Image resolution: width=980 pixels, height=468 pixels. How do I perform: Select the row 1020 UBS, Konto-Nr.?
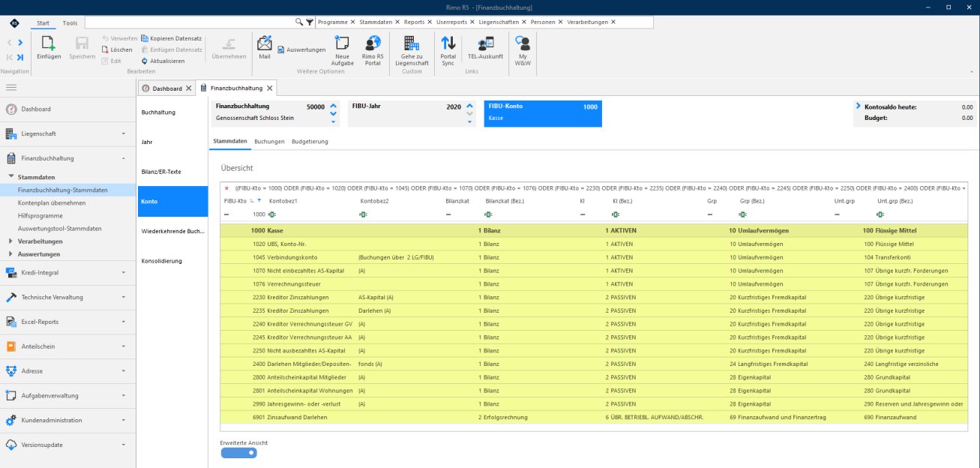[x=593, y=244]
